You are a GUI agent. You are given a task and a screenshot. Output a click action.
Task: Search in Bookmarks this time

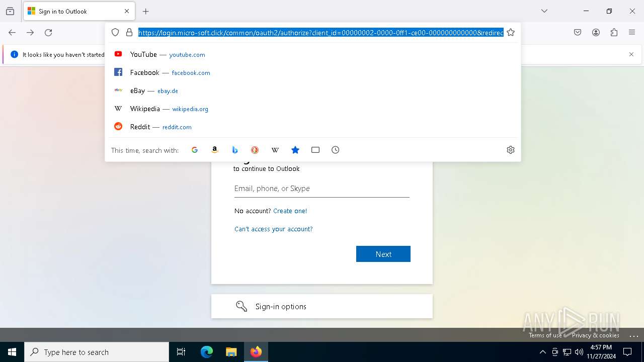tap(295, 150)
